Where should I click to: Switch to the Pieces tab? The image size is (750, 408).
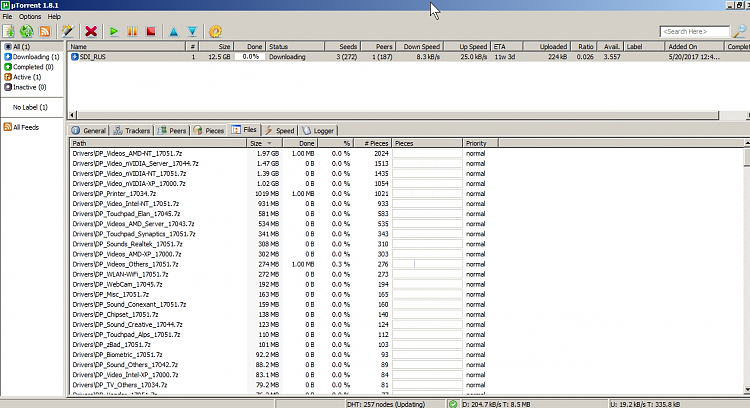point(209,131)
